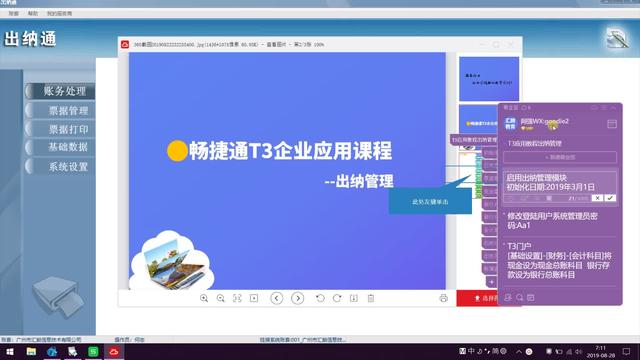Click the 此处左键单击 blue callout
This screenshot has width=640, height=360.
(x=430, y=202)
